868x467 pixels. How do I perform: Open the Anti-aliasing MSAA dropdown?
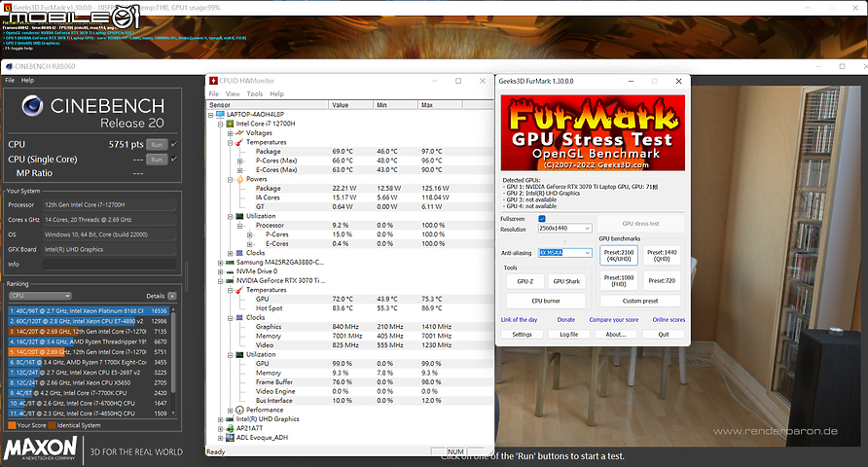[x=564, y=253]
